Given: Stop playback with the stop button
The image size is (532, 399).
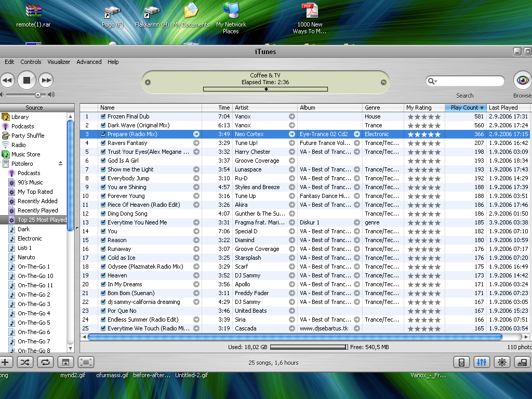Looking at the screenshot, I should pos(26,81).
